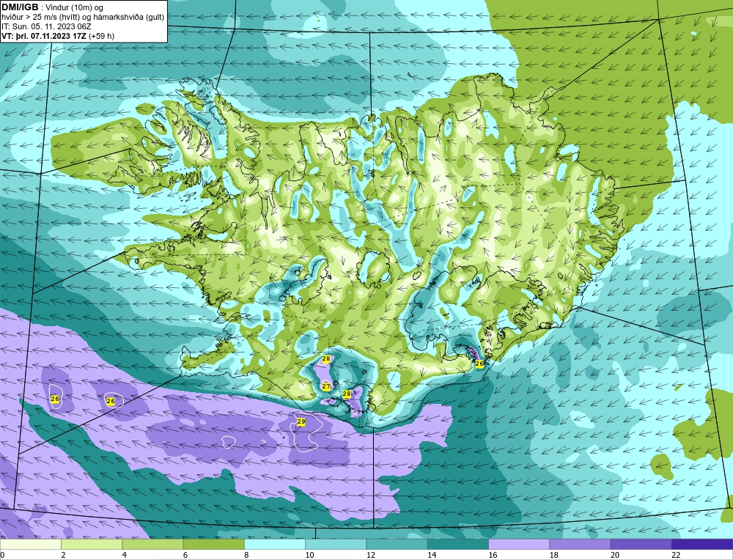Click the yellow 29 maximum gust label
The width and height of the screenshot is (733, 560).
coord(301,422)
